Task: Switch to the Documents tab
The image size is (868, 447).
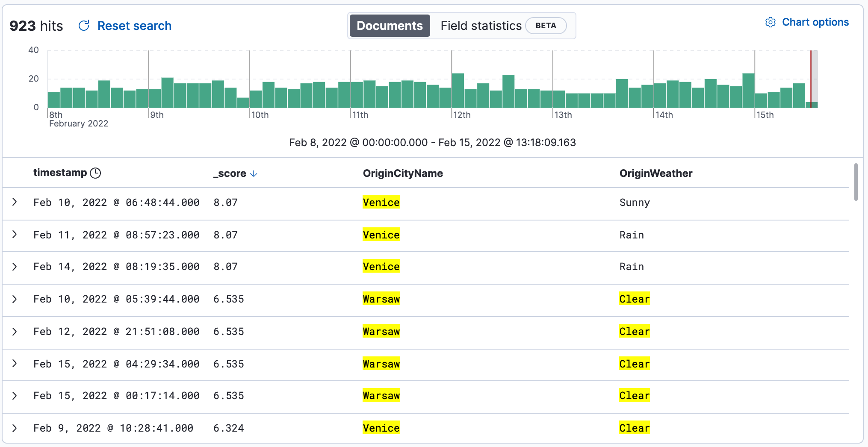Action: [x=390, y=26]
